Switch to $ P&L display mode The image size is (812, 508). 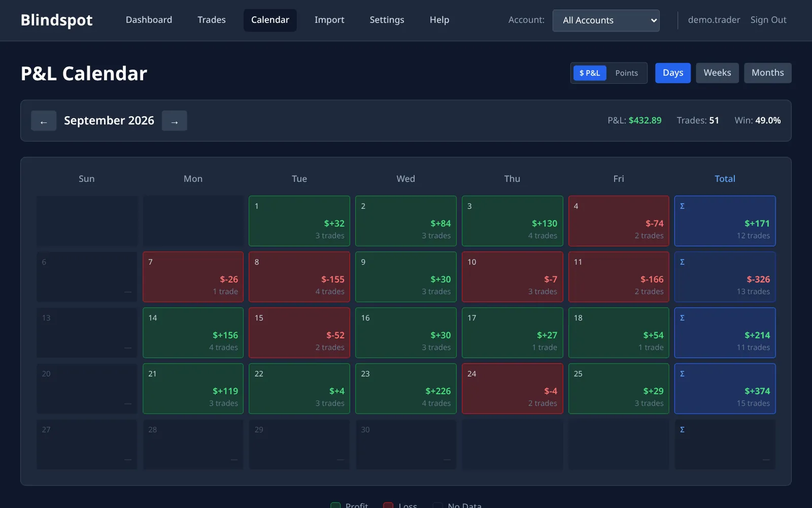click(590, 73)
